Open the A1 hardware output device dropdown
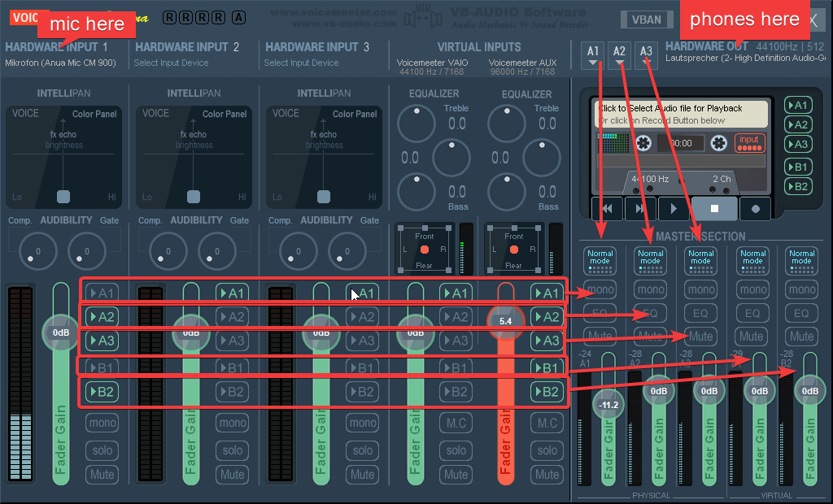 click(x=593, y=55)
